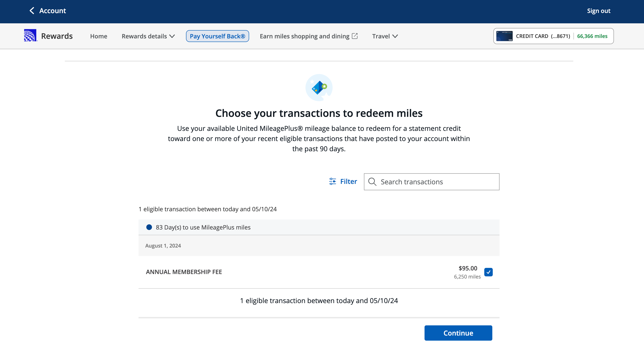644x347 pixels.
Task: Click the magnifier icon in search box
Action: 372,182
